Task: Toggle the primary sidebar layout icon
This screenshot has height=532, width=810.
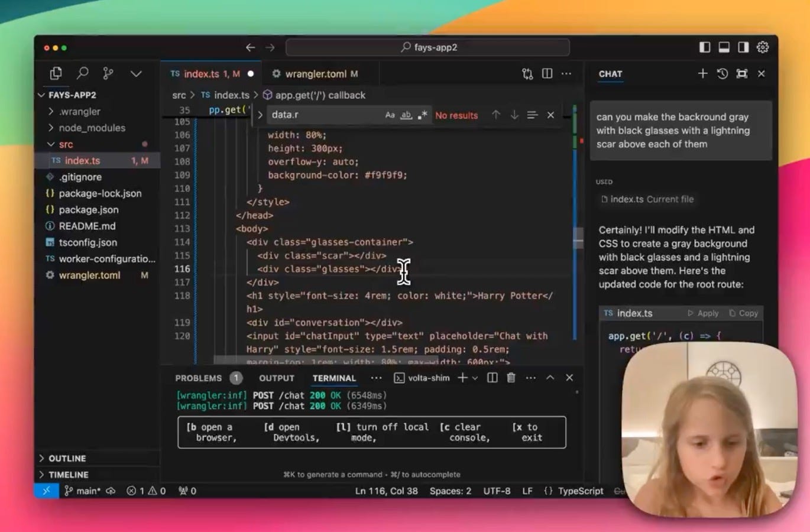Action: click(705, 47)
